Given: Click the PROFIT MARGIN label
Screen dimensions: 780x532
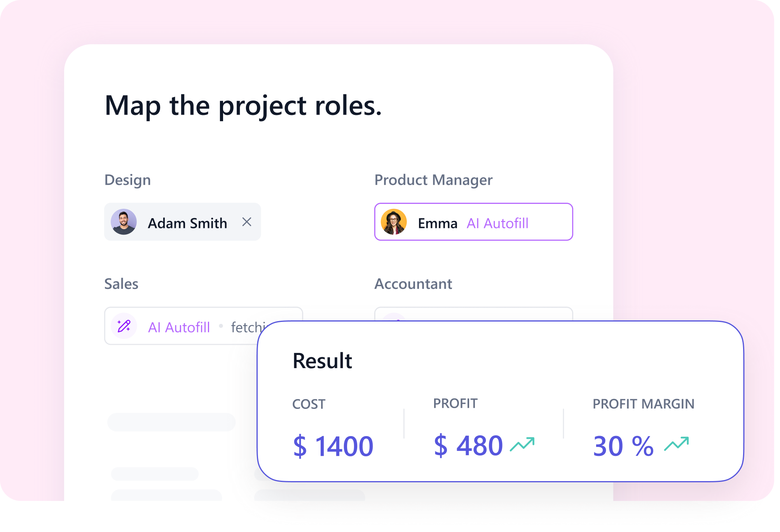Looking at the screenshot, I should 643,404.
